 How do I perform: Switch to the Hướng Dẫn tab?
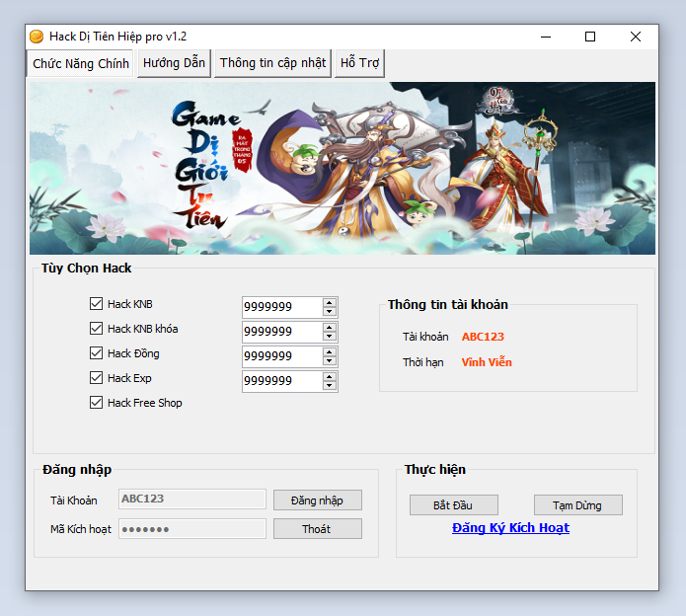174,63
